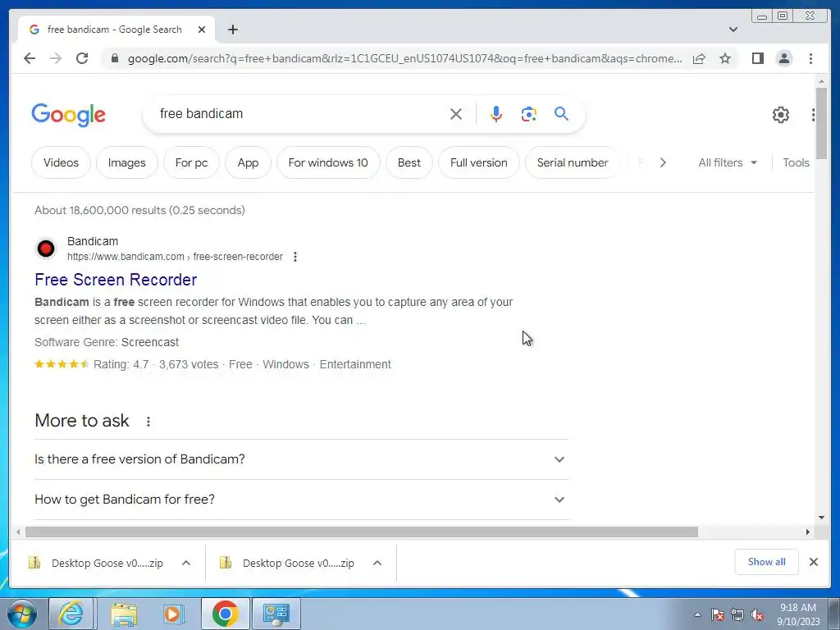
Task: Select the Full version filter chip
Action: [x=479, y=163]
